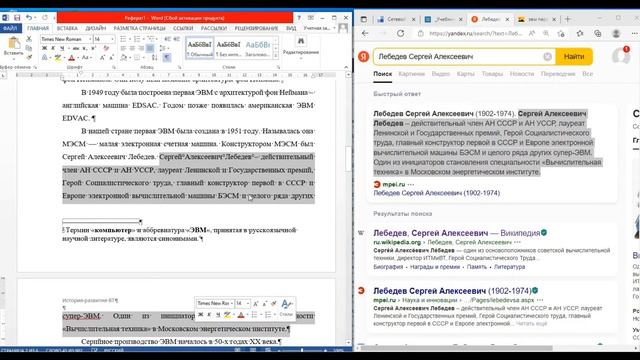Click yellow Найти search button

pyautogui.click(x=574, y=57)
